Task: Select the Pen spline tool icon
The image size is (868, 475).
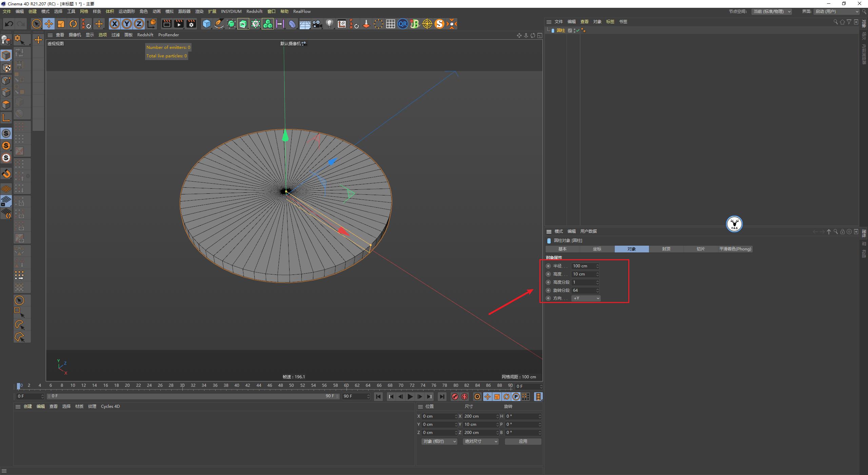Action: point(219,24)
